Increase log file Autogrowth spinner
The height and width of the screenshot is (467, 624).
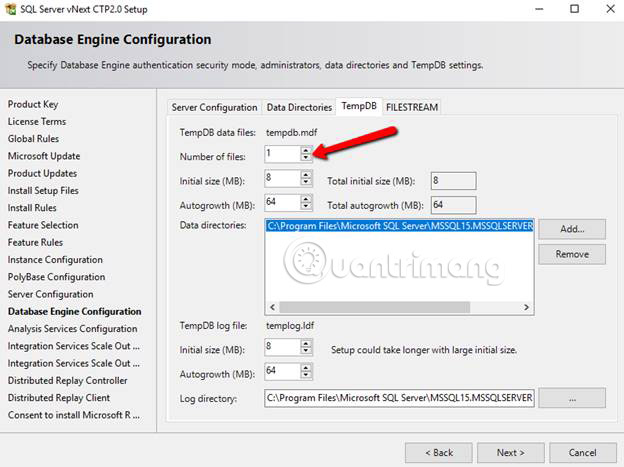(x=306, y=368)
